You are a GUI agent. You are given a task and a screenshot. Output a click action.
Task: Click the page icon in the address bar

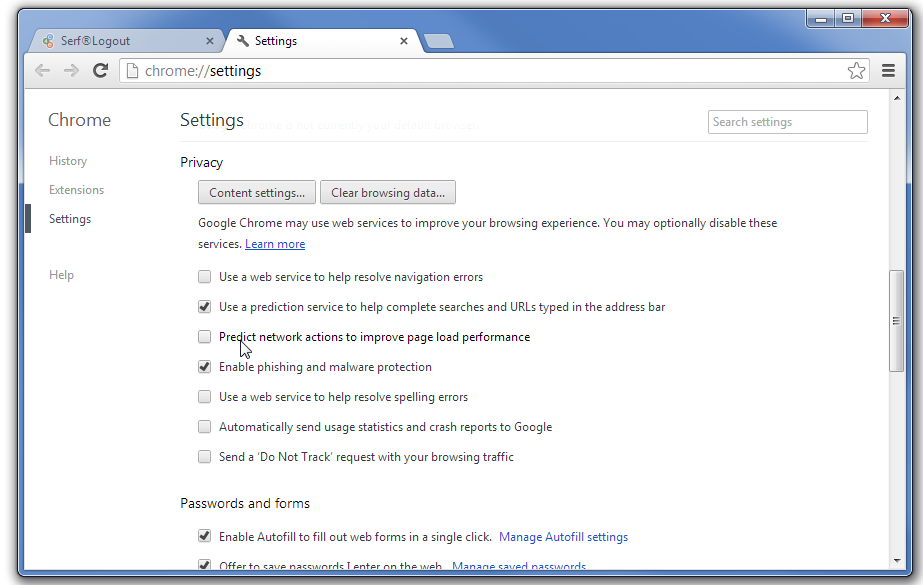(x=132, y=71)
